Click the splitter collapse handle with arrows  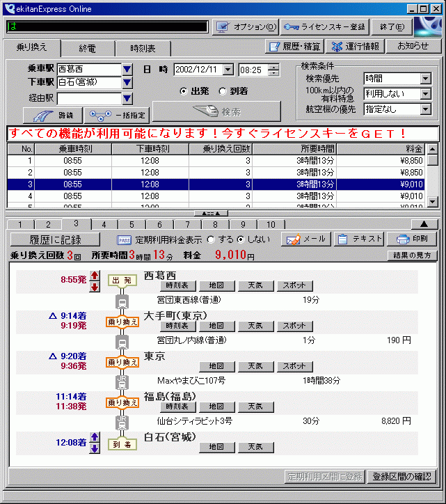(211, 213)
